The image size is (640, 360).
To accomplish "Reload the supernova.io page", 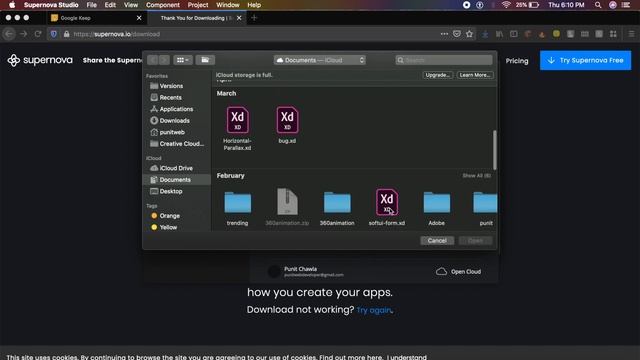I will 38,34.
